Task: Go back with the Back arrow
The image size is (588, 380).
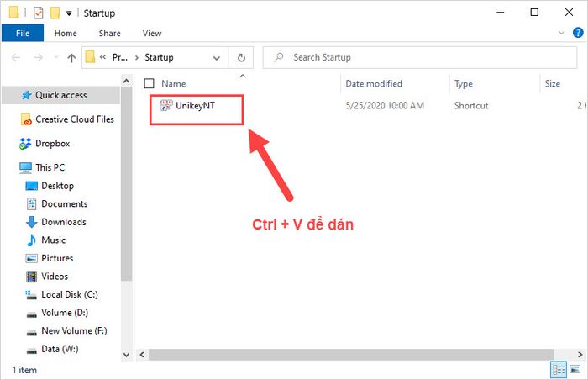Action: (x=16, y=57)
